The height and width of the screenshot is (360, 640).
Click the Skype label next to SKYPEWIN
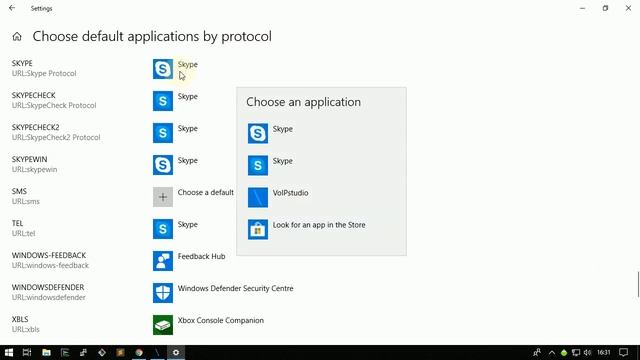188,160
